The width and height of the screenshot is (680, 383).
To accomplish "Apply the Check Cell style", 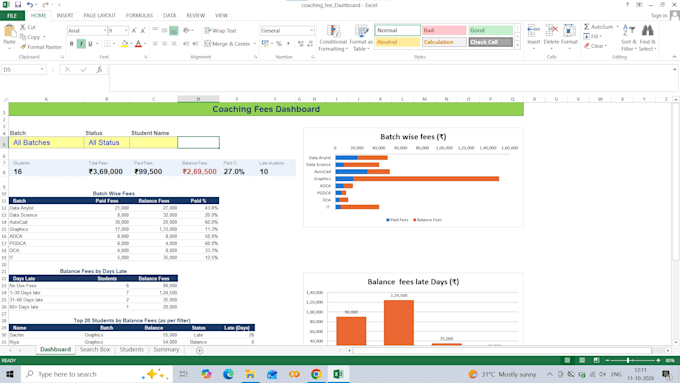I will tap(490, 42).
